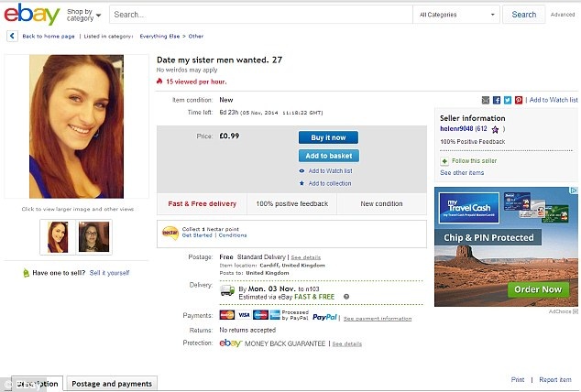Click the back arrow icon
581x392 pixels.
(x=12, y=36)
